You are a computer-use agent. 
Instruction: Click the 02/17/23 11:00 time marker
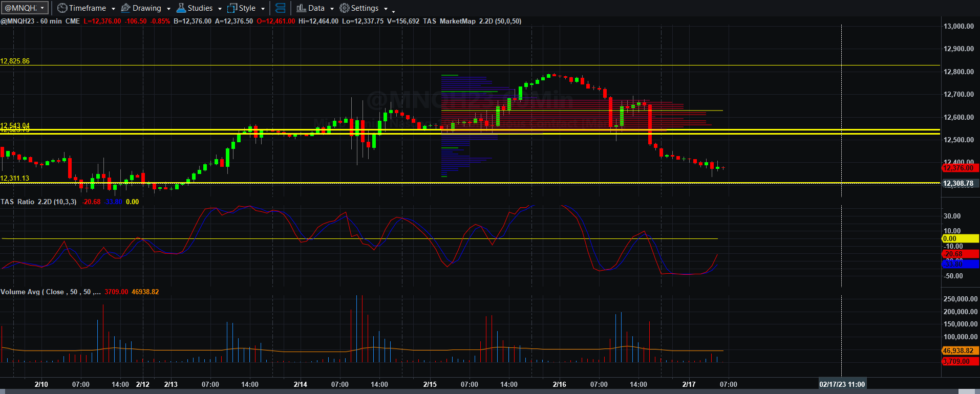point(842,384)
